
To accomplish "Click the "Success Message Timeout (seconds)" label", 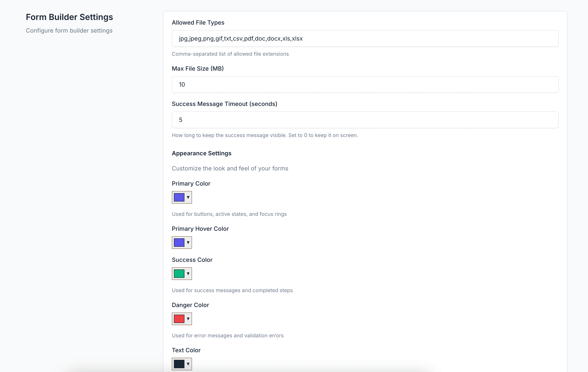I will 224,104.
